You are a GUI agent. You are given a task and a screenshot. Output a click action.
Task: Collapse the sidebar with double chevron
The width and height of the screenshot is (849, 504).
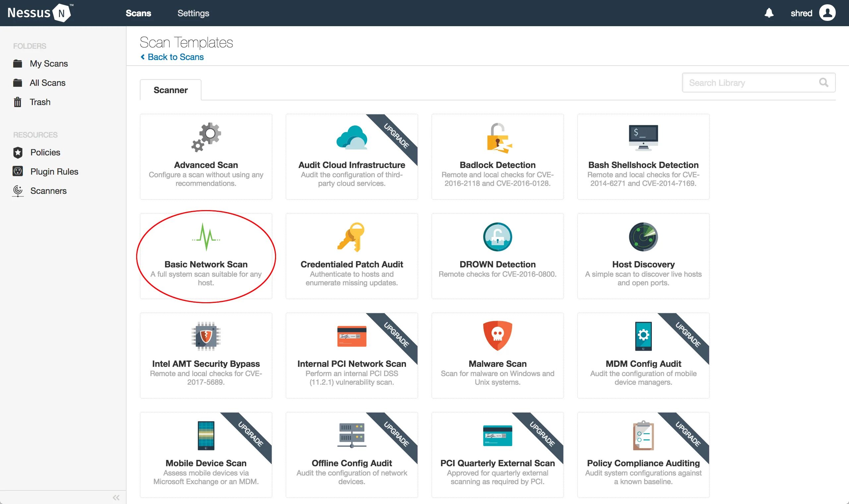pos(116,498)
